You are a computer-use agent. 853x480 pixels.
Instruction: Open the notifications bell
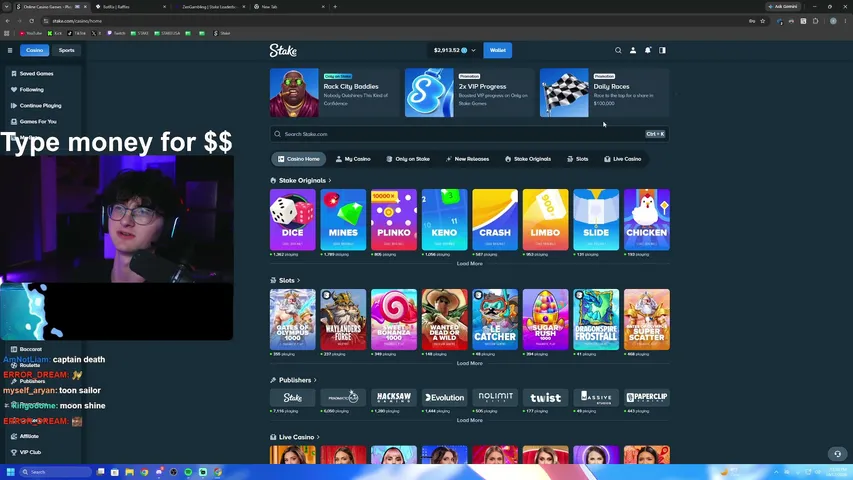click(x=647, y=50)
